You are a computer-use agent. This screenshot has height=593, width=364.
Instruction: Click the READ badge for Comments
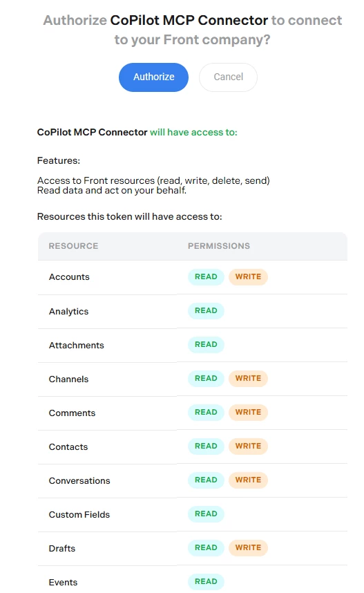click(x=206, y=412)
